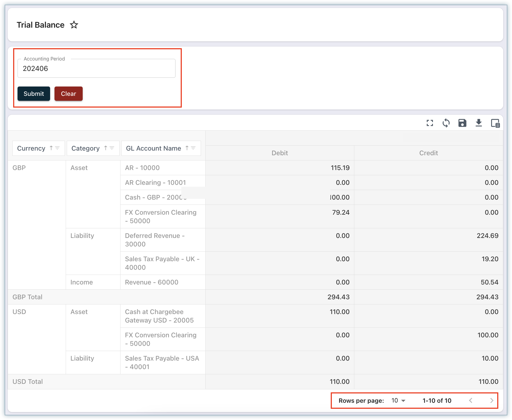
Task: Click the fullscreen toggle icon
Action: click(x=430, y=123)
